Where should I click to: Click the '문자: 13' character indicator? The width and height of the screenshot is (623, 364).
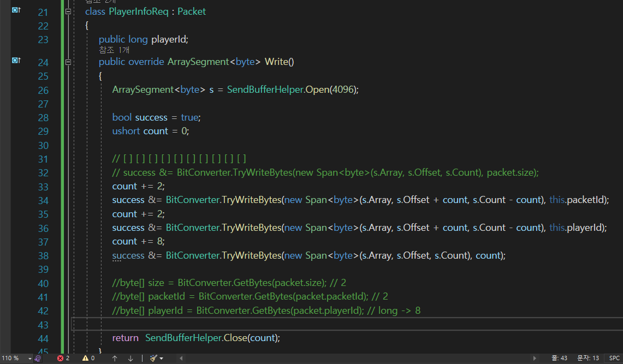[589, 358]
